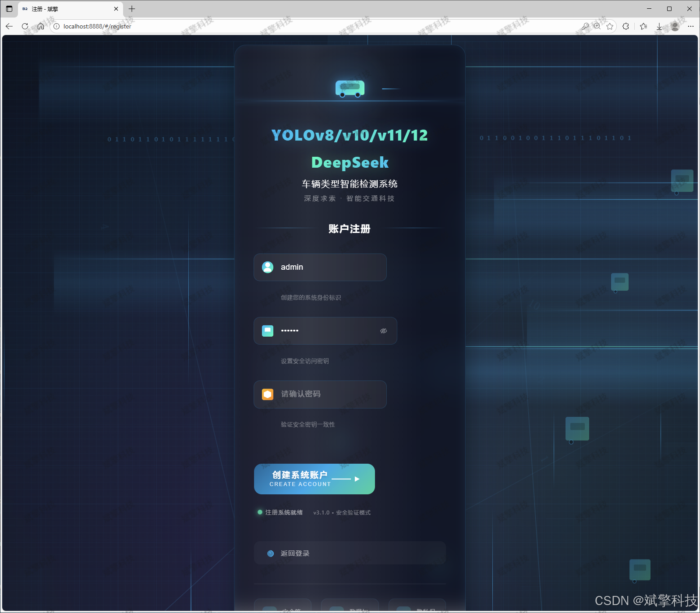The image size is (700, 613).
Task: Reload the register page
Action: (x=25, y=26)
